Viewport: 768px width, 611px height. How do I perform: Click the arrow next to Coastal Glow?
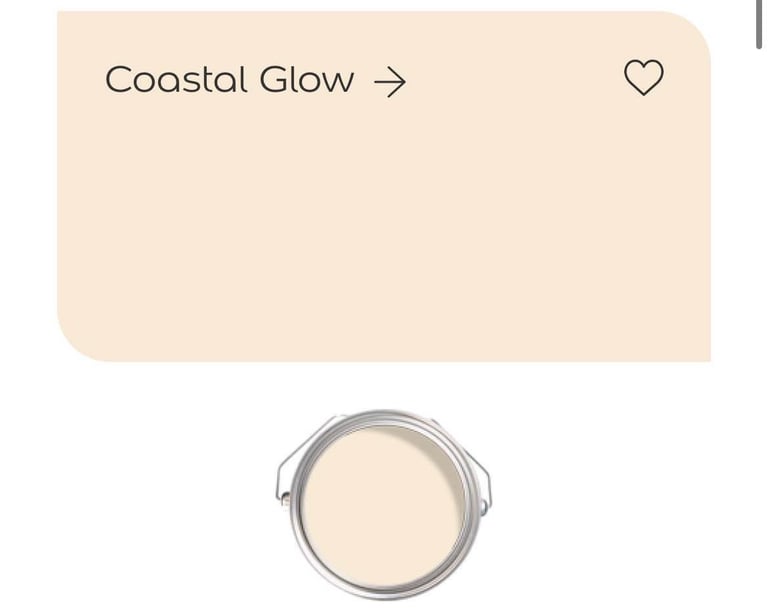tap(390, 82)
